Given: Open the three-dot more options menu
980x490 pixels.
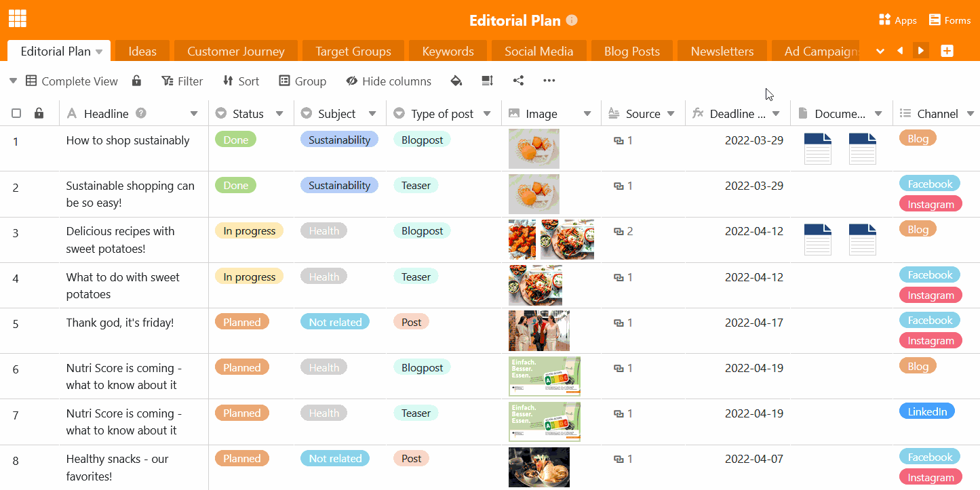Looking at the screenshot, I should pyautogui.click(x=549, y=81).
